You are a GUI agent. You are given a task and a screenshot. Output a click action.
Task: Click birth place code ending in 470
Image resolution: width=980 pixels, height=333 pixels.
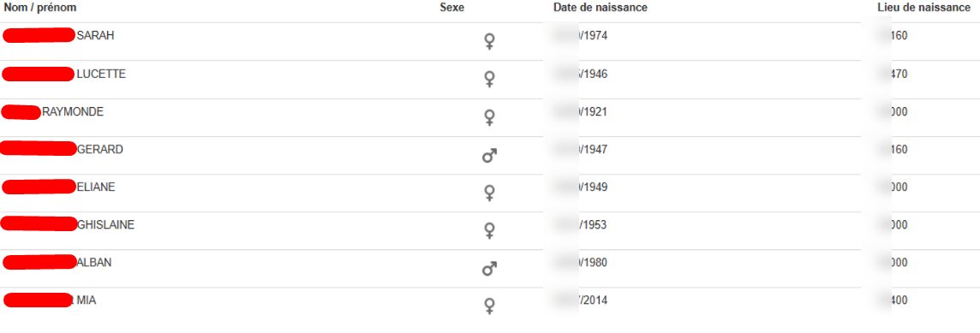[x=893, y=74]
